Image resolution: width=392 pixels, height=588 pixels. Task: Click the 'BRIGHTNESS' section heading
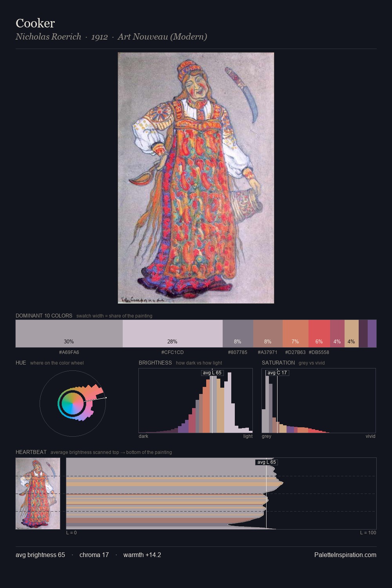click(155, 363)
